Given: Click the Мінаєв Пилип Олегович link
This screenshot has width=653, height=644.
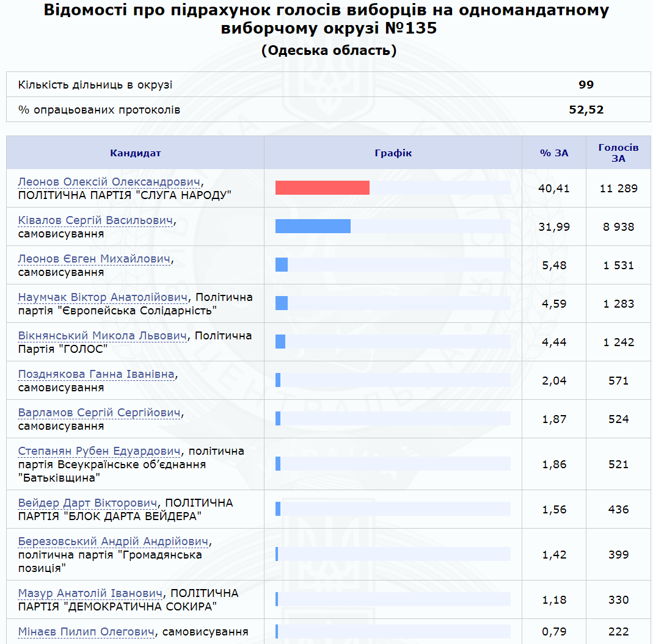Looking at the screenshot, I should (86, 632).
